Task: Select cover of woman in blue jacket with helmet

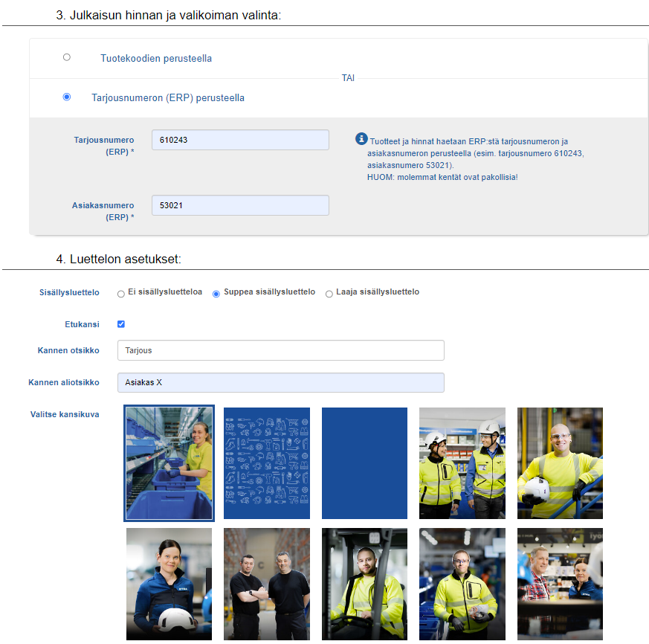Action: coord(169,584)
